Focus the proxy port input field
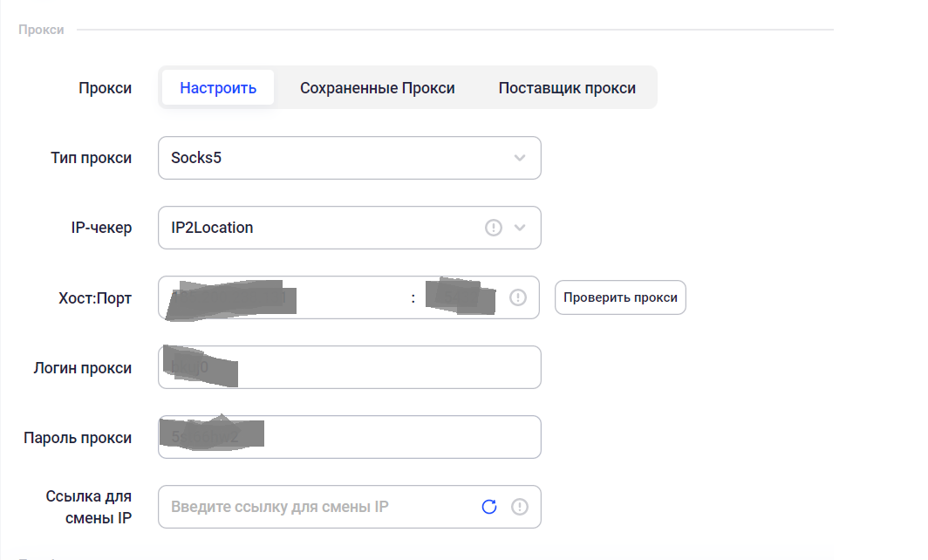The width and height of the screenshot is (928, 560). pos(461,297)
